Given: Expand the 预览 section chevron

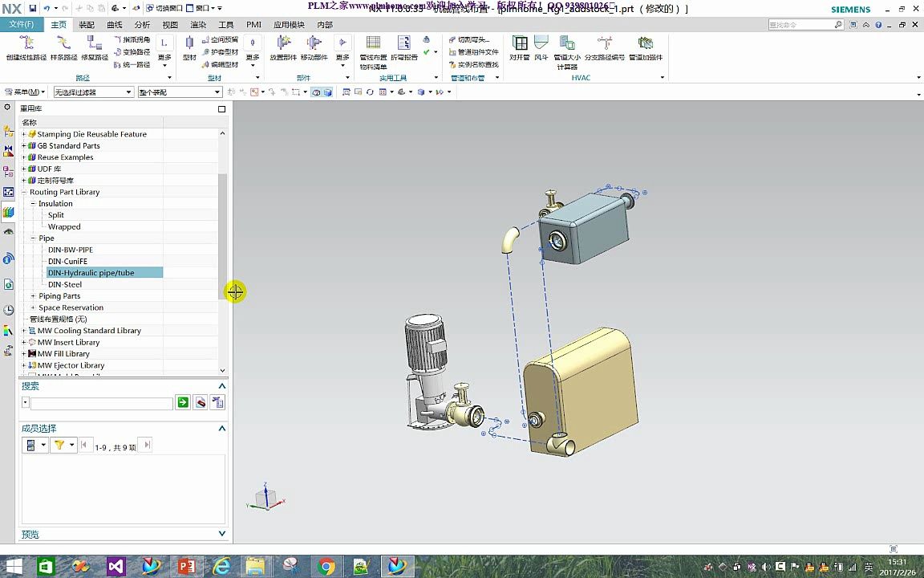Looking at the screenshot, I should click(222, 534).
